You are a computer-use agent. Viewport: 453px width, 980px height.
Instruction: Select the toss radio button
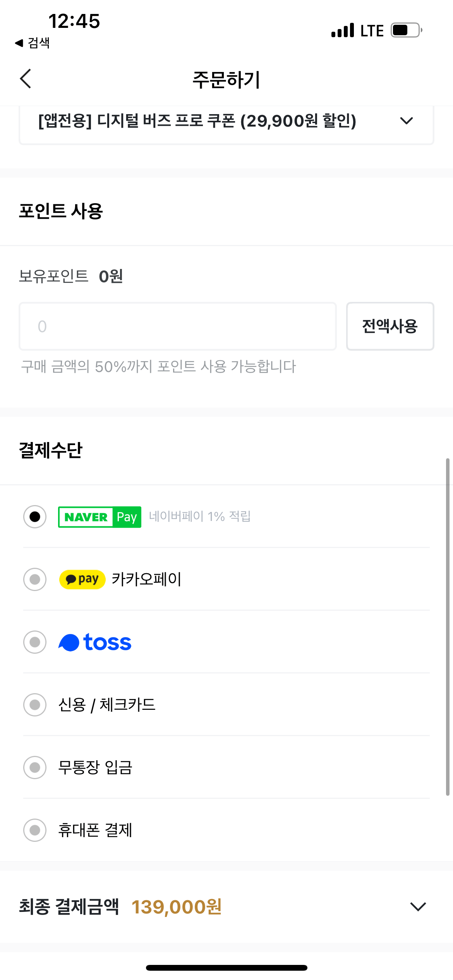[35, 642]
